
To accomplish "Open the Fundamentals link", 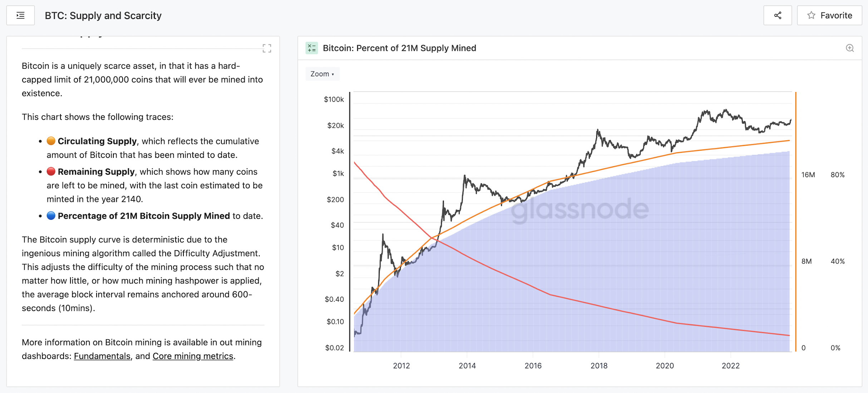I will tap(102, 356).
